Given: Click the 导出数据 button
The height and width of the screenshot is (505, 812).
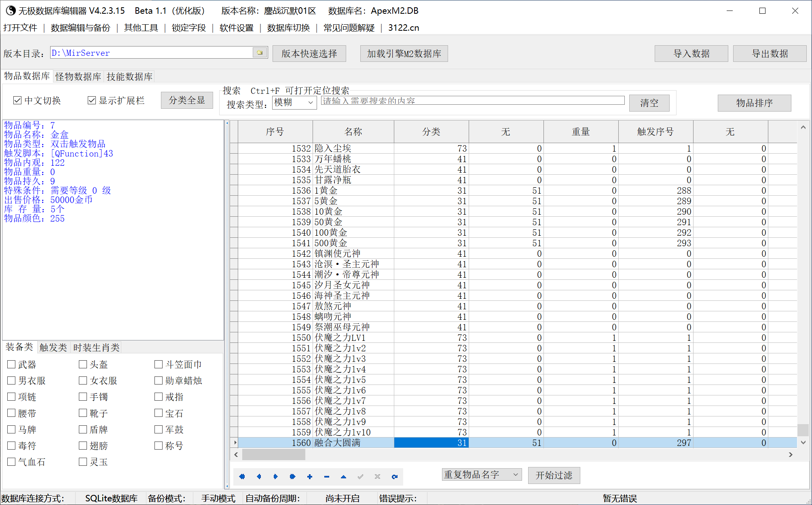Looking at the screenshot, I should point(770,53).
